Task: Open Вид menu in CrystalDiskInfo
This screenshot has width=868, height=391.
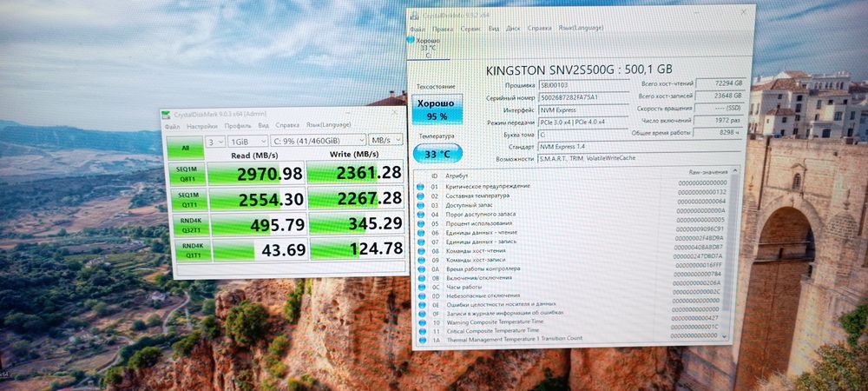Action: [x=494, y=29]
